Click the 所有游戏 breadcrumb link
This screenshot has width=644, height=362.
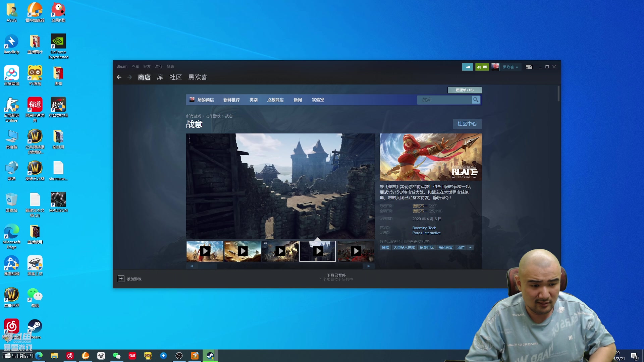(x=194, y=116)
